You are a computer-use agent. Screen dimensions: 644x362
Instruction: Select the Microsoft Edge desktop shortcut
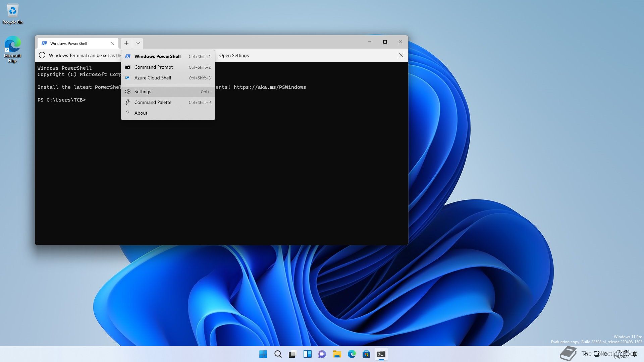pyautogui.click(x=13, y=49)
